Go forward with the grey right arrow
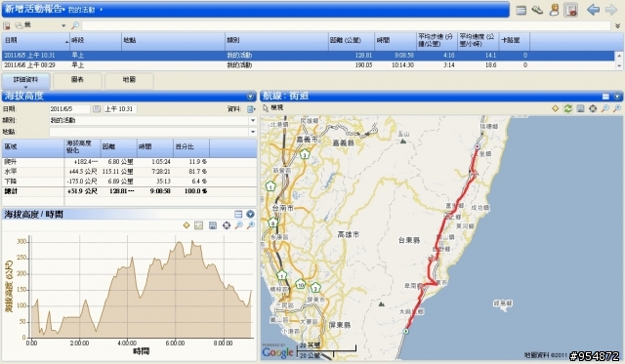The image size is (625, 364). 611,10
